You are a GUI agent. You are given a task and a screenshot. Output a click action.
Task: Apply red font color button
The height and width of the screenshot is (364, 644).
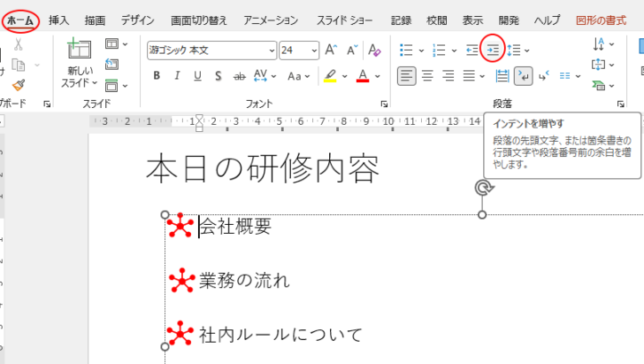tap(363, 76)
